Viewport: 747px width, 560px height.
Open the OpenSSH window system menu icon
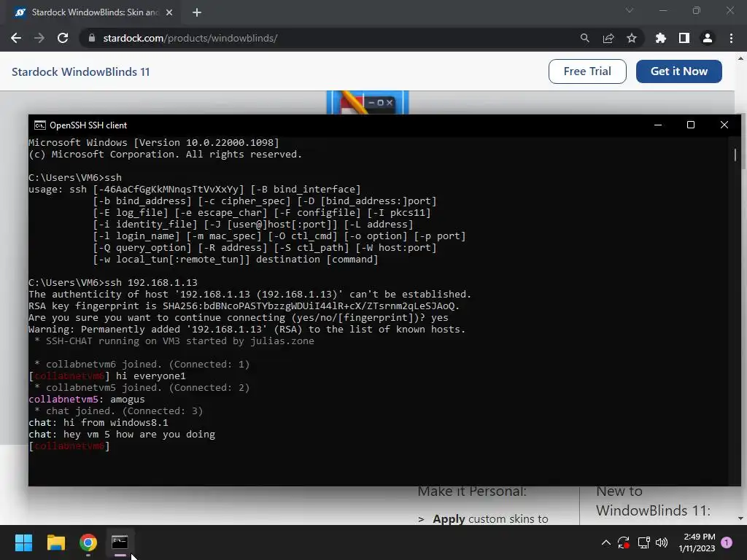[40, 125]
